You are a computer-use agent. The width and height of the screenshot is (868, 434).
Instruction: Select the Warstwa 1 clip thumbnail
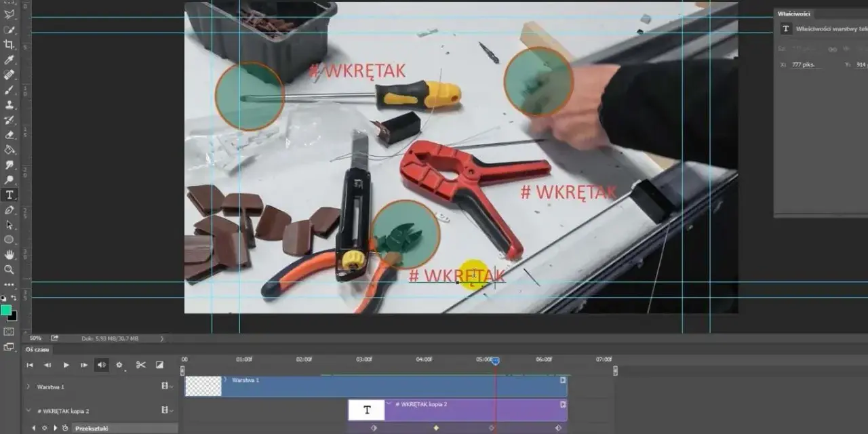(x=203, y=387)
